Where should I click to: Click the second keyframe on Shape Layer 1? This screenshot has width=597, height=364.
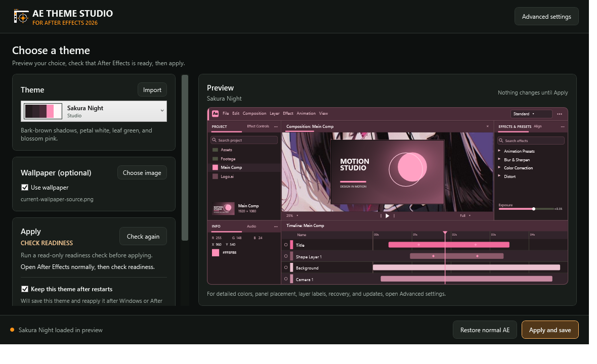(x=477, y=256)
